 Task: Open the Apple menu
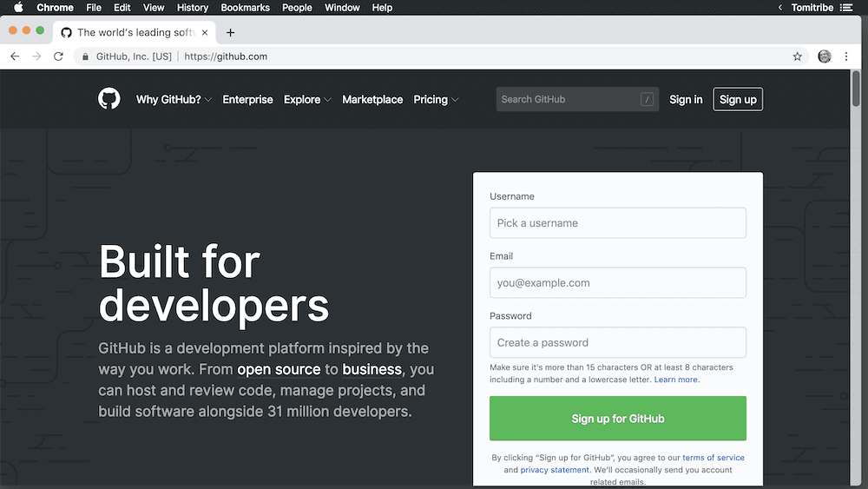click(18, 7)
